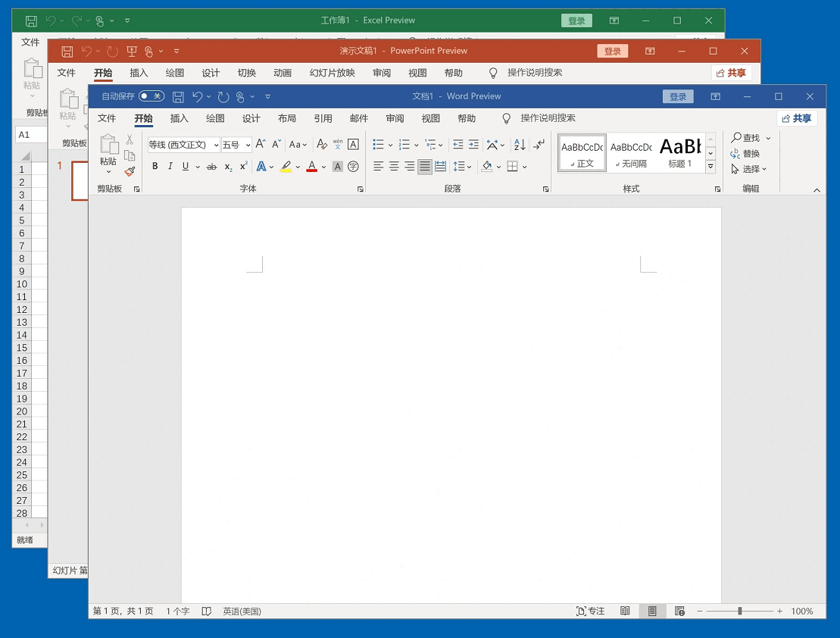
Task: Open the Borders dropdown arrow
Action: point(524,167)
